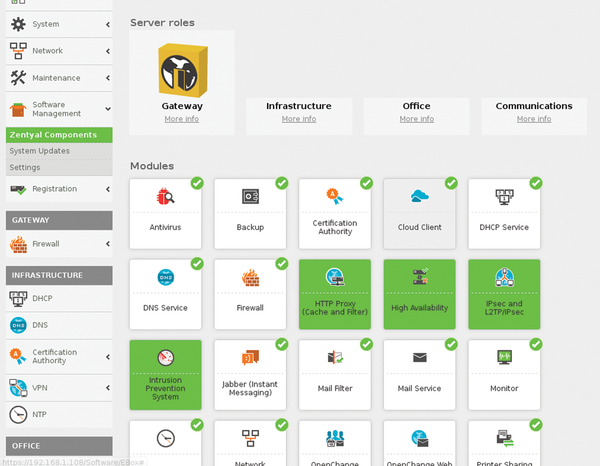The width and height of the screenshot is (600, 466).
Task: Expand the VPN menu arrow
Action: (x=108, y=388)
